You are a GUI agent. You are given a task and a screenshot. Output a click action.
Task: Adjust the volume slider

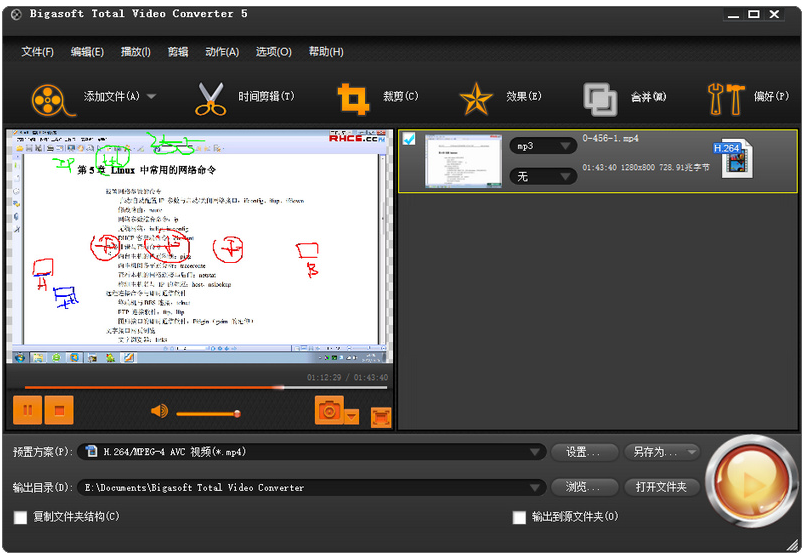click(x=208, y=413)
